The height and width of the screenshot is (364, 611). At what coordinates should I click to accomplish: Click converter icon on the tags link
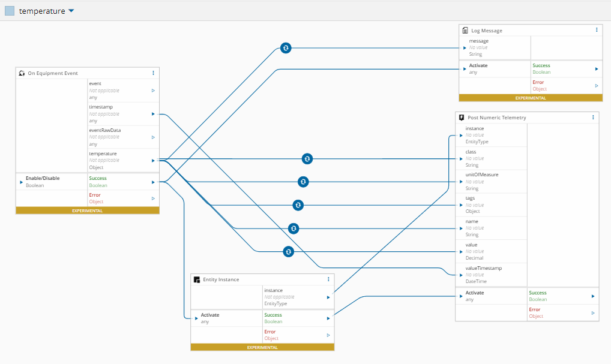click(298, 205)
